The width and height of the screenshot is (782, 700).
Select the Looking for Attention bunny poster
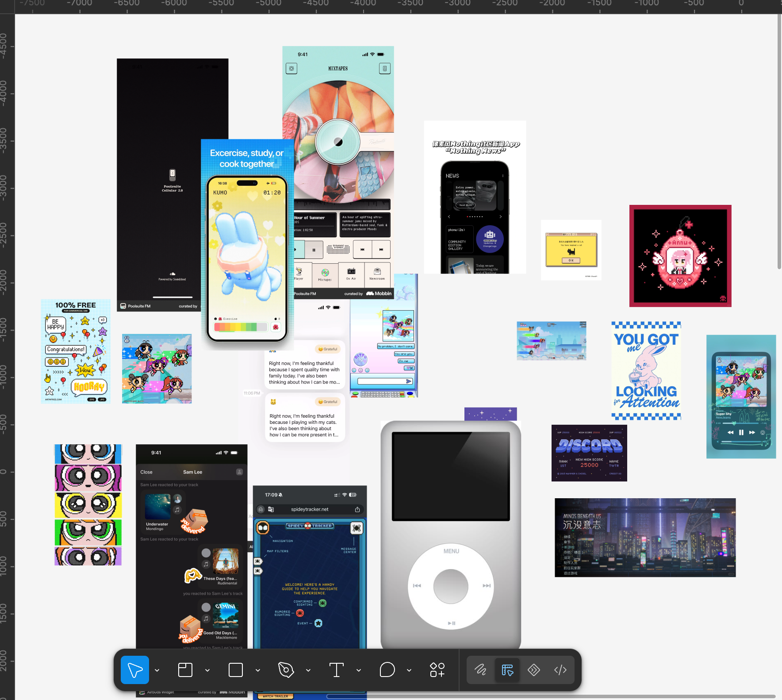click(646, 371)
